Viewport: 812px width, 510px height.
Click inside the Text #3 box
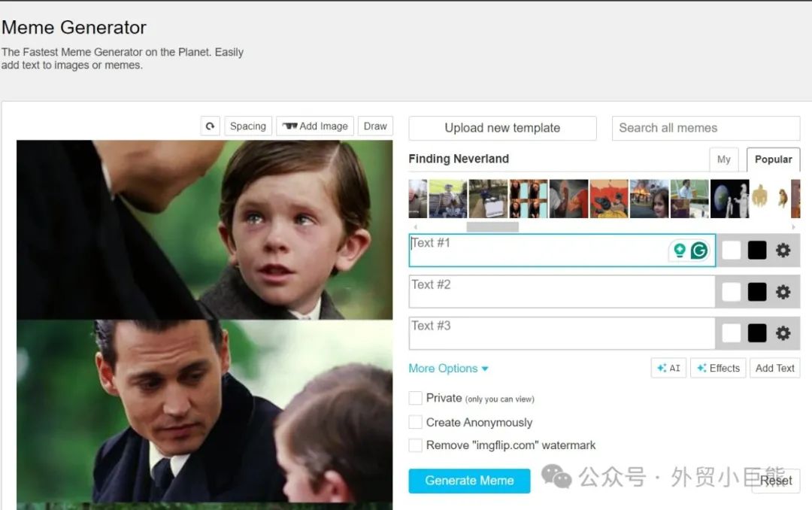click(x=562, y=333)
